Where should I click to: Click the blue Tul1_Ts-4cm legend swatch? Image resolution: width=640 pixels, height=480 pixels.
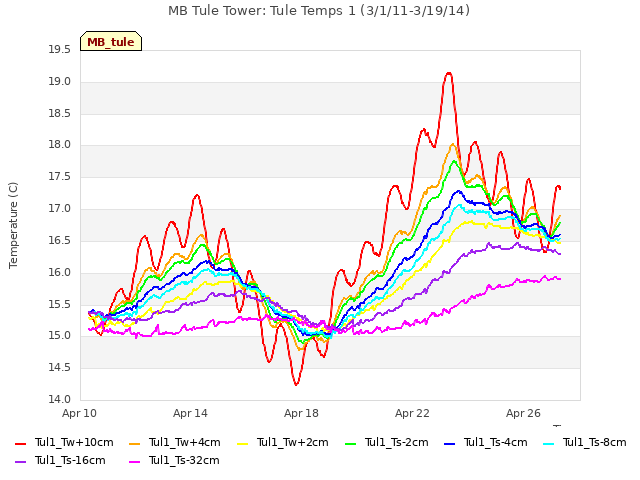[x=449, y=443]
